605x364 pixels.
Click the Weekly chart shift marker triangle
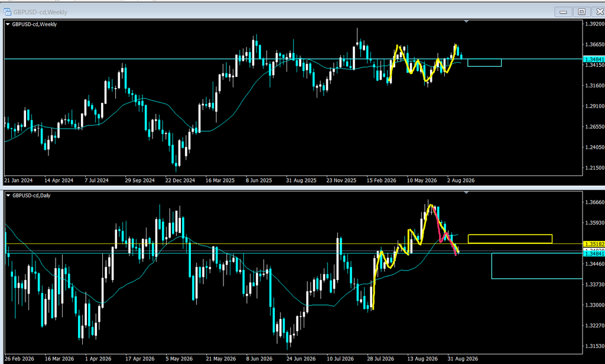pyautogui.click(x=466, y=22)
